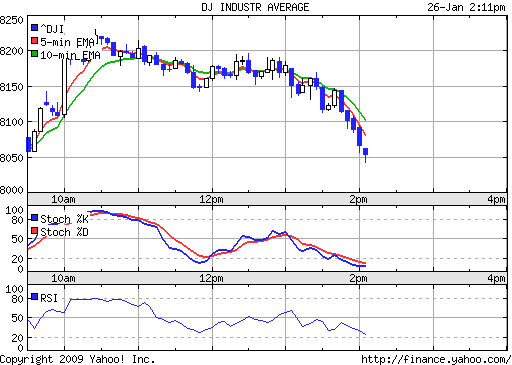This screenshot has height=365, width=512.
Task: Click the blue ^DJI legend swatch
Action: [34, 27]
